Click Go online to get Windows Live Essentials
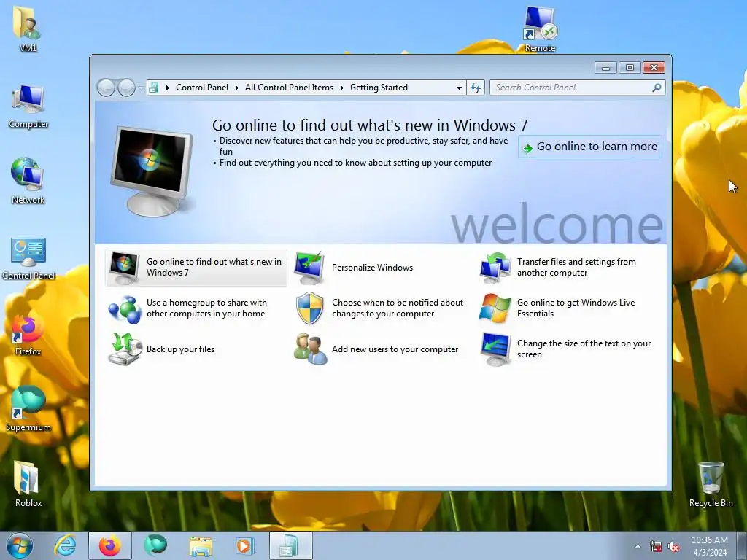Viewport: 747px width, 560px height. click(x=576, y=308)
